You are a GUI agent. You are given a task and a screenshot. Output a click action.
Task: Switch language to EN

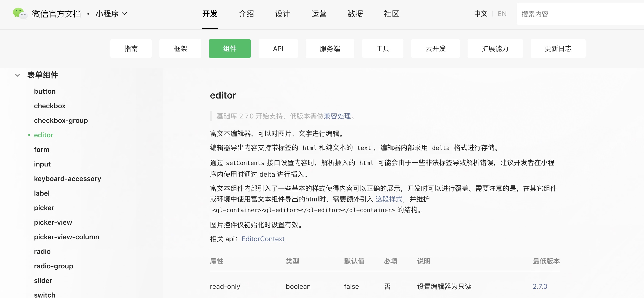(x=502, y=14)
